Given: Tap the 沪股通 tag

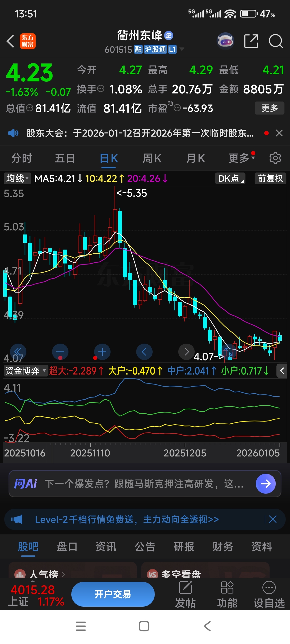Looking at the screenshot, I should pyautogui.click(x=155, y=49).
